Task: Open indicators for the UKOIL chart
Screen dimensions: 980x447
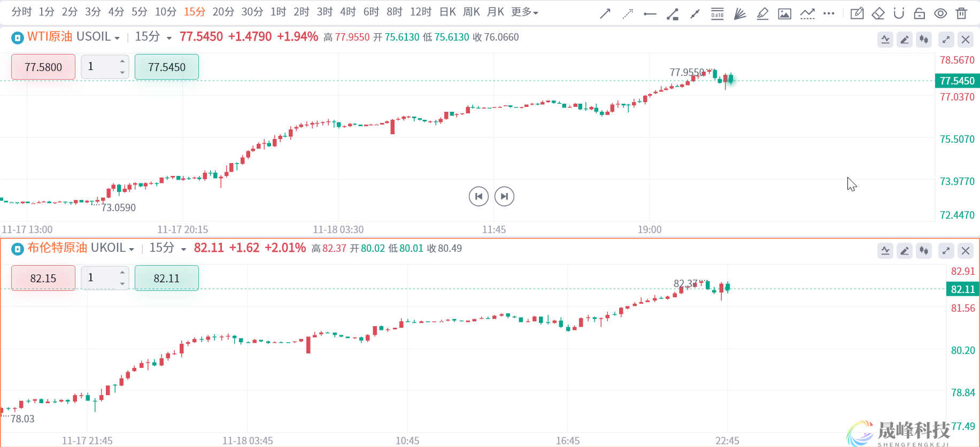Action: click(885, 251)
